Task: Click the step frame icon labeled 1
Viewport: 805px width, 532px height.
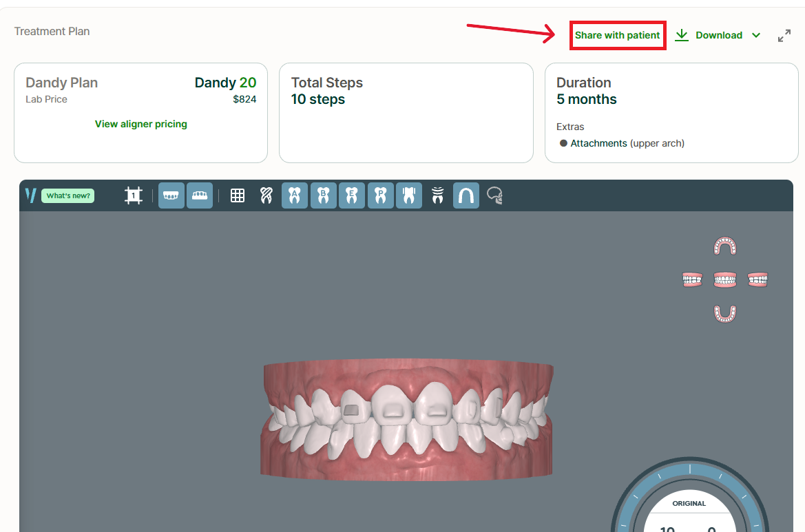Action: coord(134,195)
